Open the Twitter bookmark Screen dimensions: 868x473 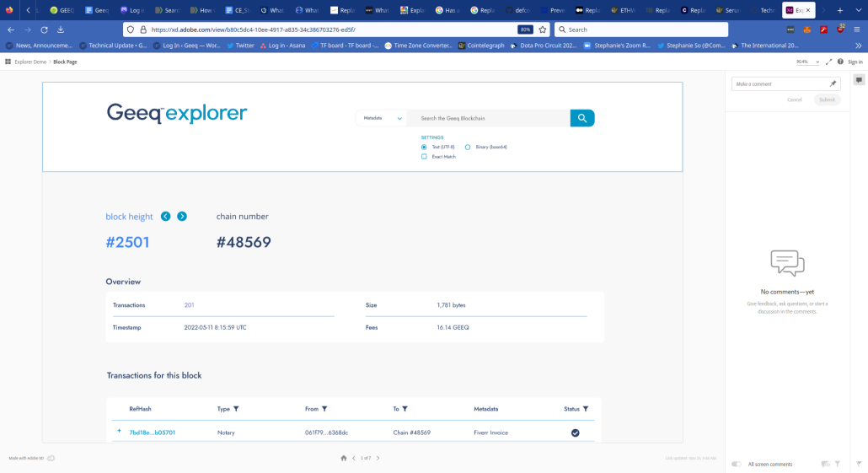241,46
